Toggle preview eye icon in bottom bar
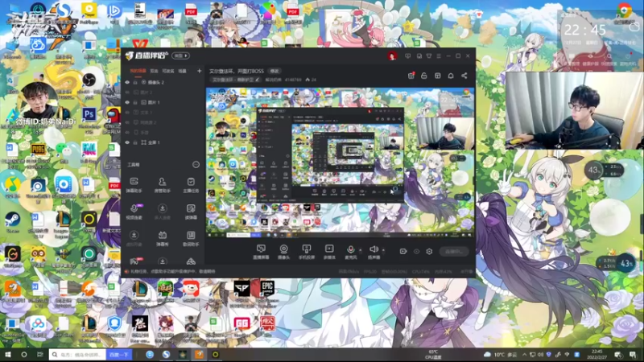 coord(416,251)
